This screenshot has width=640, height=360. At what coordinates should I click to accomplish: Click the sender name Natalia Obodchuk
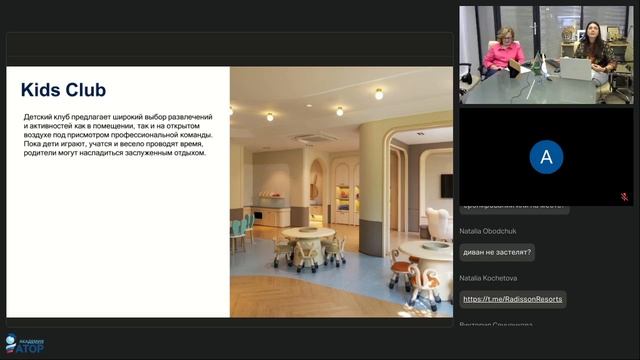click(488, 231)
